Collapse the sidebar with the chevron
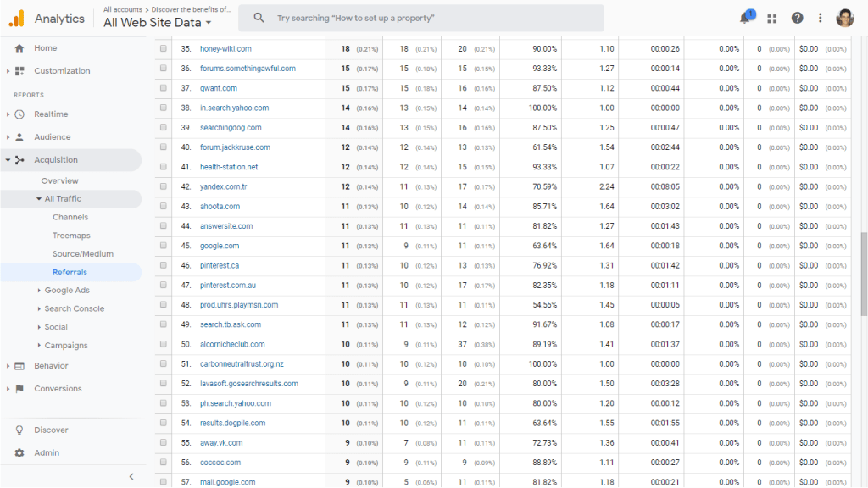 click(x=131, y=476)
